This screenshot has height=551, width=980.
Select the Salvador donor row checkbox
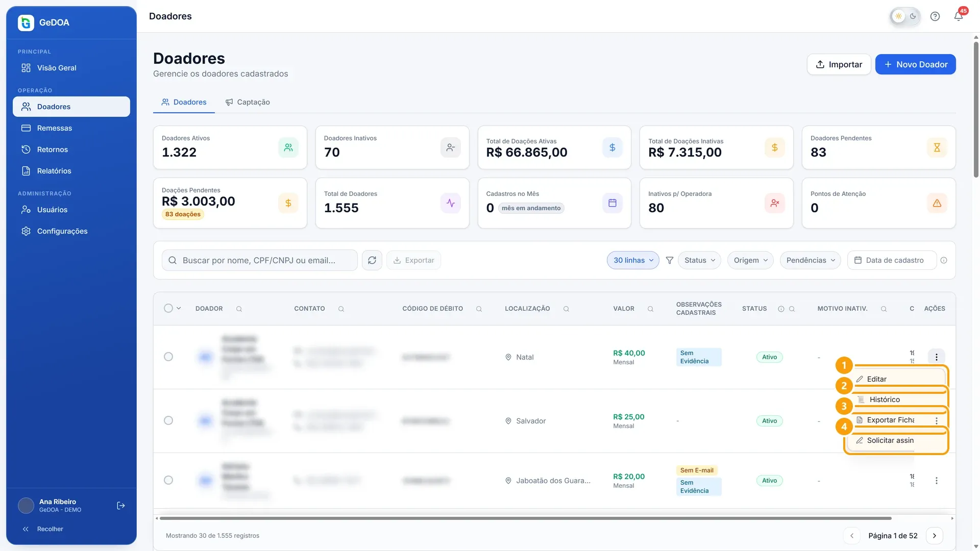click(168, 420)
